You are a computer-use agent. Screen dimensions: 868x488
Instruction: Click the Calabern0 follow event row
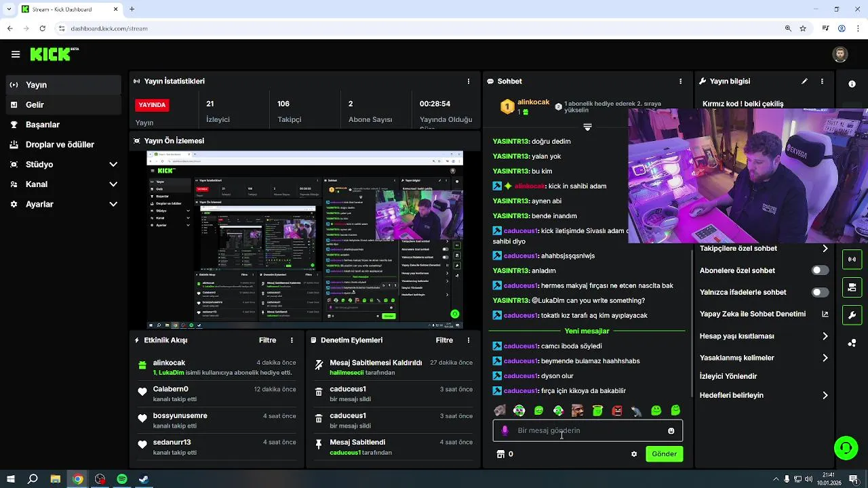216,394
